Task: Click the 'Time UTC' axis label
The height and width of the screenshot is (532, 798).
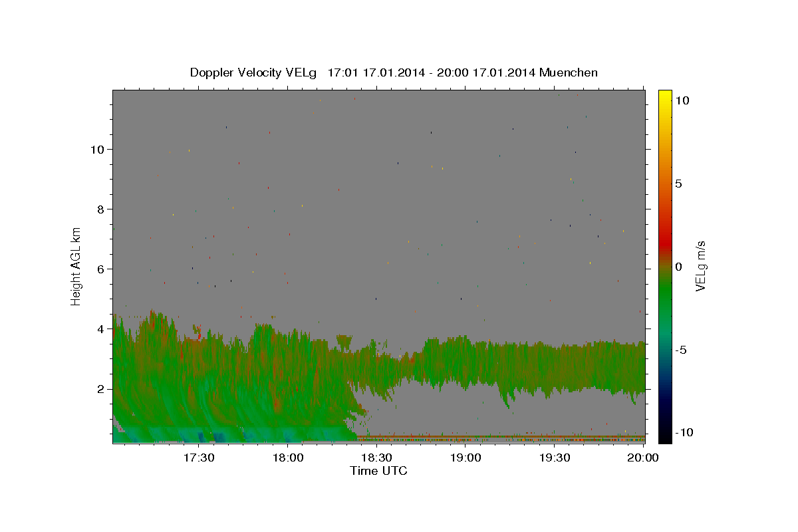Action: (379, 471)
